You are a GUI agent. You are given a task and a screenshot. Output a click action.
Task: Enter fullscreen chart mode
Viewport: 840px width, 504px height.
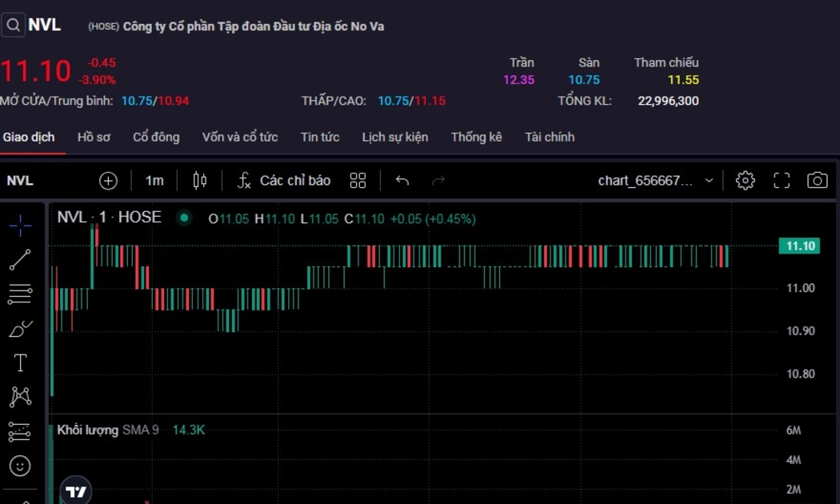782,181
